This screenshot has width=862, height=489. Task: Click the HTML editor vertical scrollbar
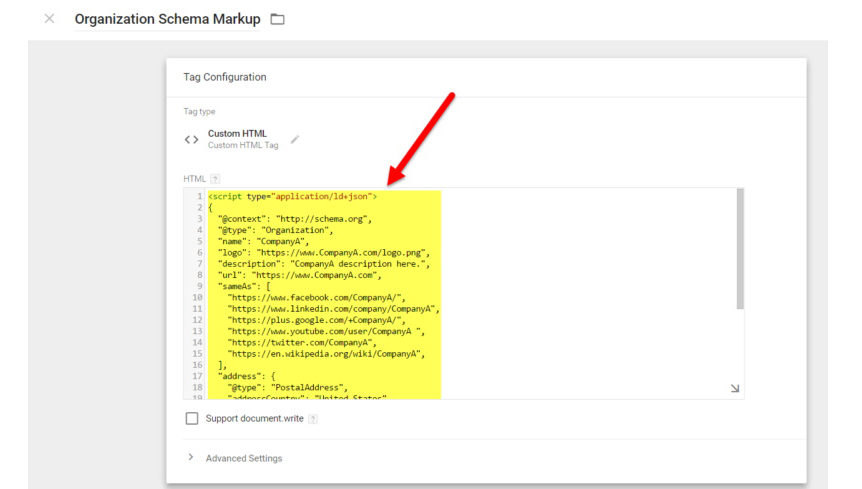pyautogui.click(x=740, y=249)
